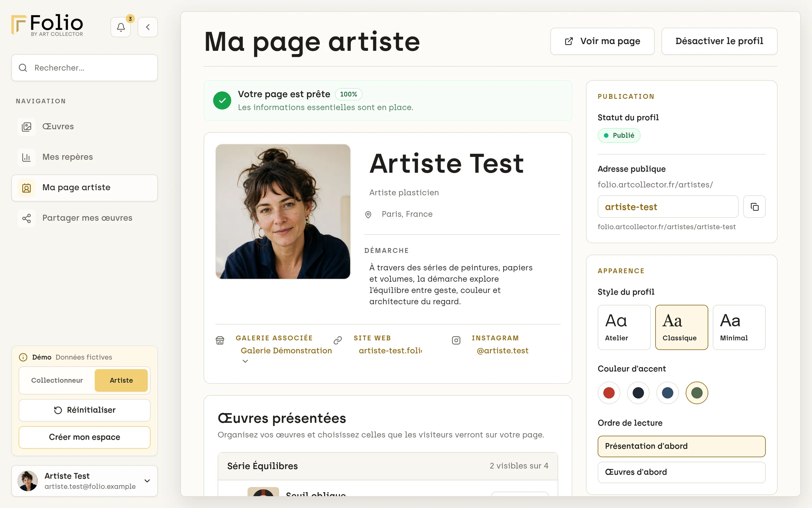Select the Classique profile style
Image resolution: width=812 pixels, height=508 pixels.
click(681, 327)
